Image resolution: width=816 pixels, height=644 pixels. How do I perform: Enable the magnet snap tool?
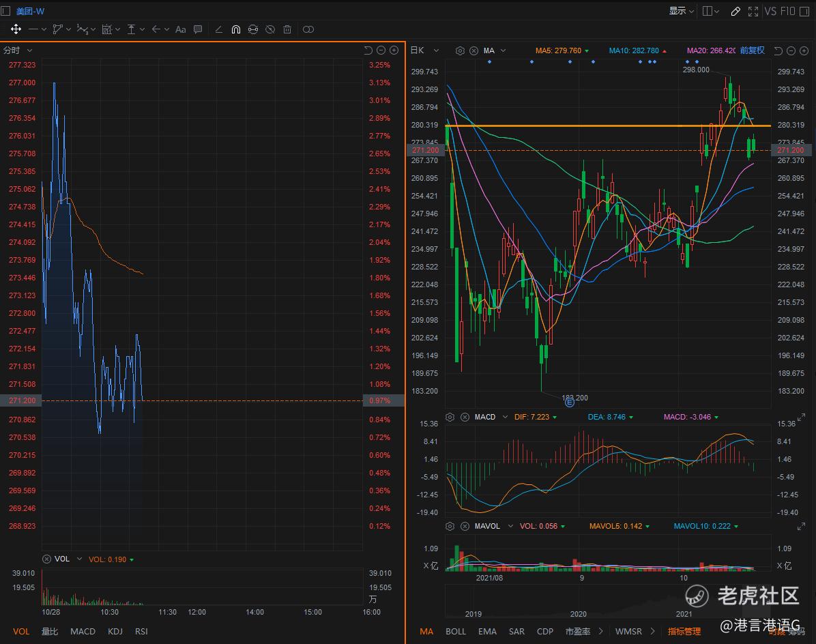pyautogui.click(x=235, y=29)
